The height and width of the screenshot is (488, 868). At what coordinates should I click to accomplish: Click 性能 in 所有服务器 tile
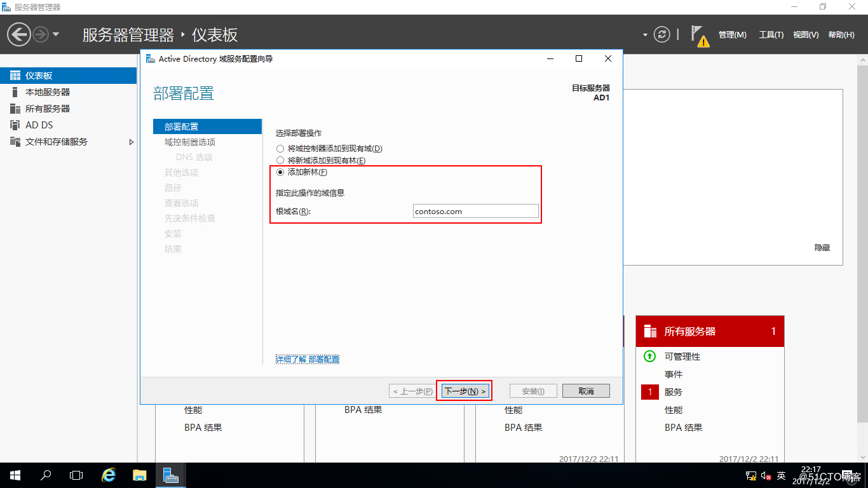coord(674,410)
